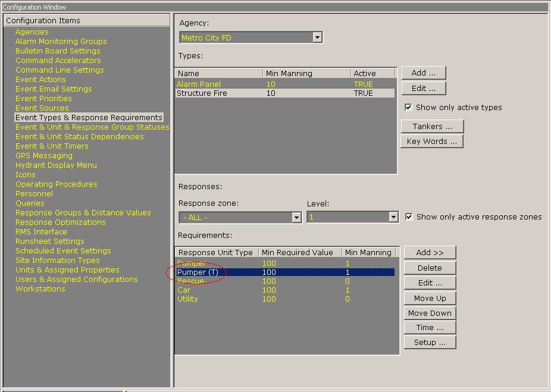This screenshot has width=551, height=392.
Task: Select the Rescue requirement row
Action: tap(191, 281)
